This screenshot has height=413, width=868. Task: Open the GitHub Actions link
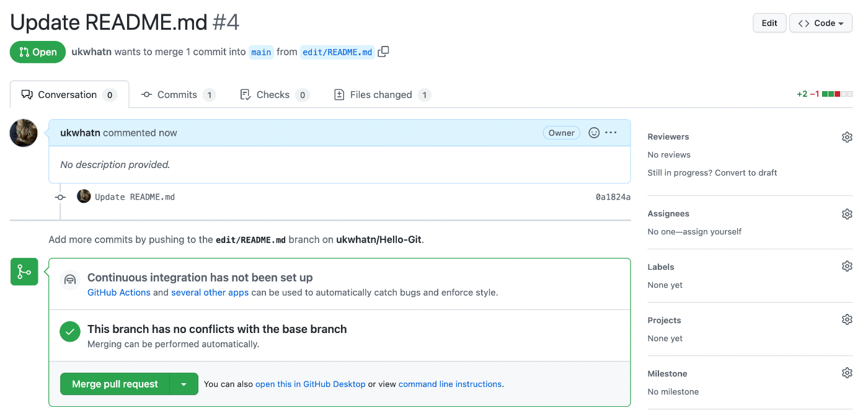tap(118, 292)
